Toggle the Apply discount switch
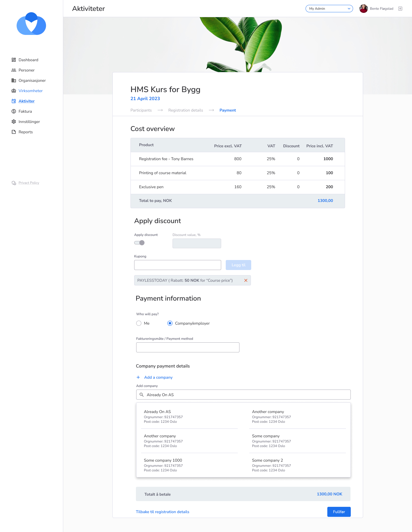Screen dimensions: 412x532 (140, 243)
